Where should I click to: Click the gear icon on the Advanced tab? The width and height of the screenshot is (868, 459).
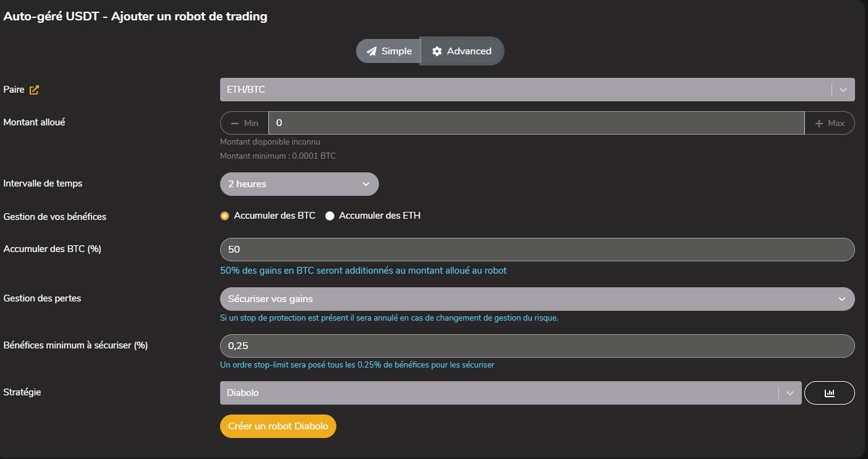[x=437, y=51]
